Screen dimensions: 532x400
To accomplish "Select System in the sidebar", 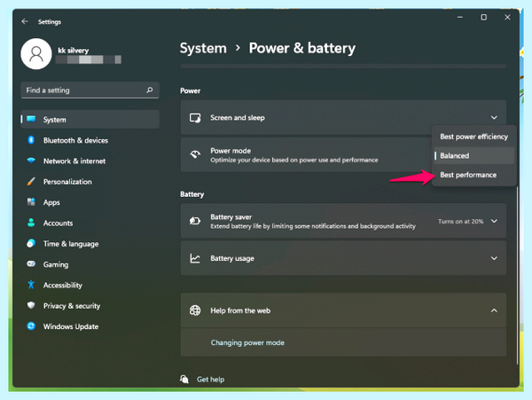I will [90, 119].
